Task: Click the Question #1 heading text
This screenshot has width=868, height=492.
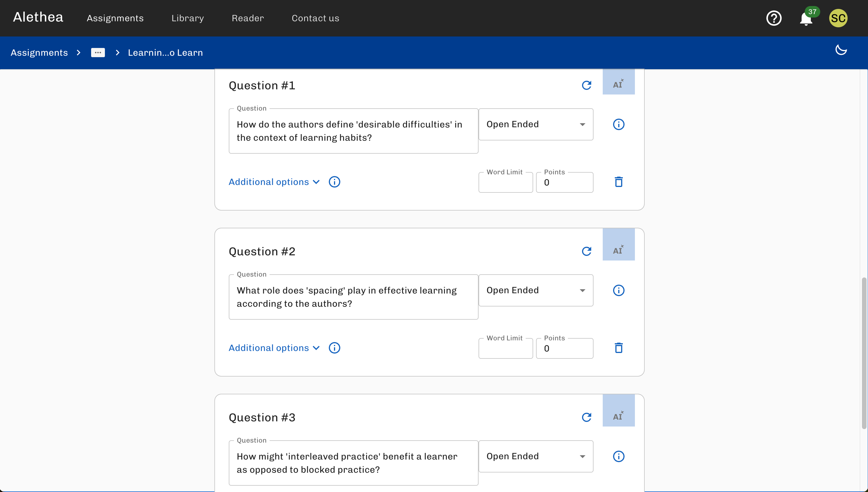Action: [262, 86]
